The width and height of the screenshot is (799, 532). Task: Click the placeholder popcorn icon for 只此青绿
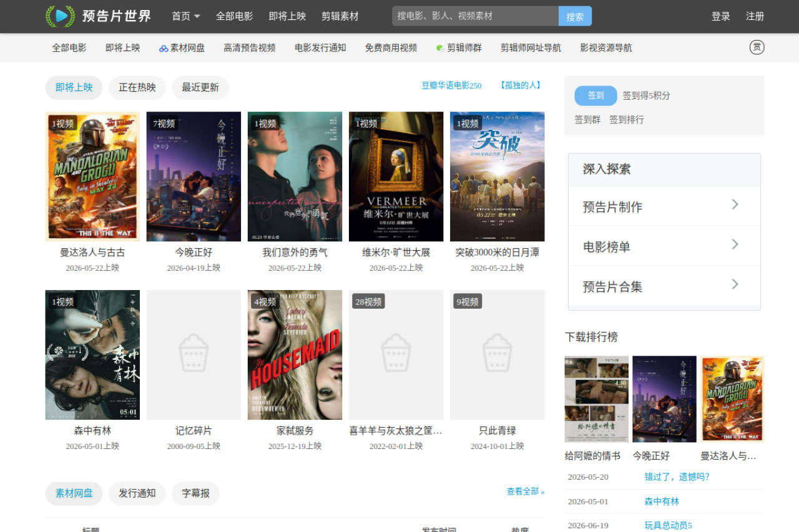point(497,353)
